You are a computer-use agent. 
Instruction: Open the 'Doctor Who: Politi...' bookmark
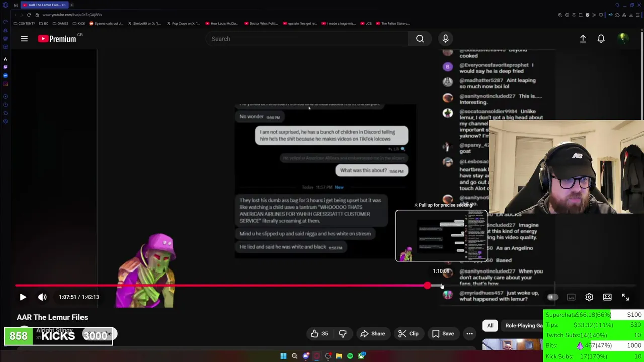pos(261,23)
